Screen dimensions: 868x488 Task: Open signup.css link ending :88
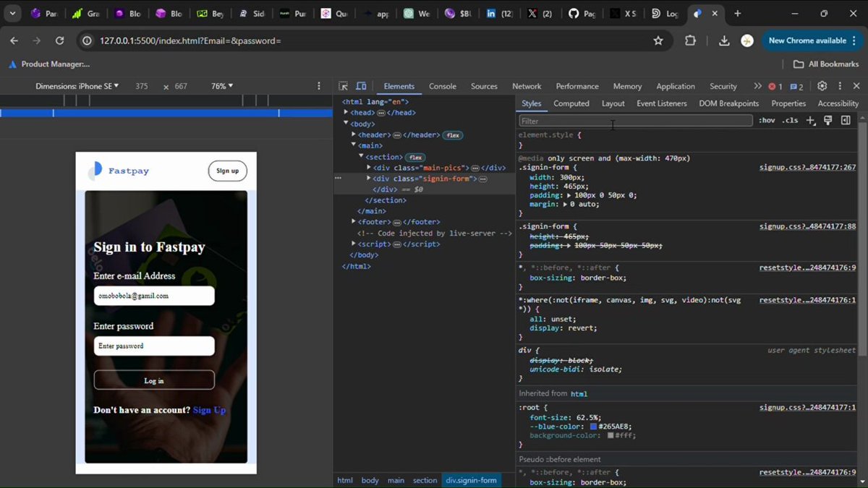click(x=807, y=226)
